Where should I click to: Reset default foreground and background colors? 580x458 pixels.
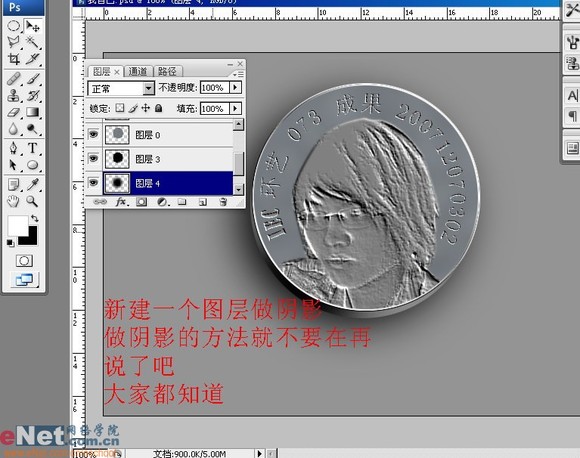(x=10, y=243)
